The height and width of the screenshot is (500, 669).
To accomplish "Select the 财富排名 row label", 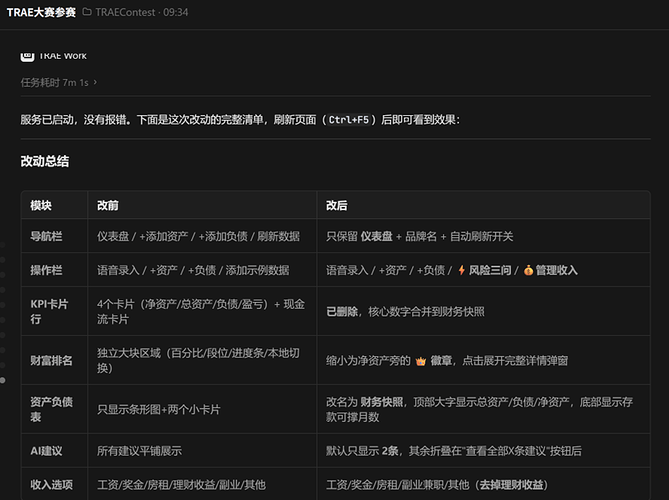I will 51,360.
